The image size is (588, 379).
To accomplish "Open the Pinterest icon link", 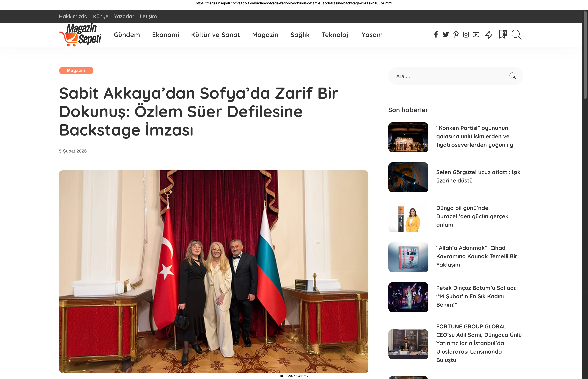I will [x=456, y=35].
